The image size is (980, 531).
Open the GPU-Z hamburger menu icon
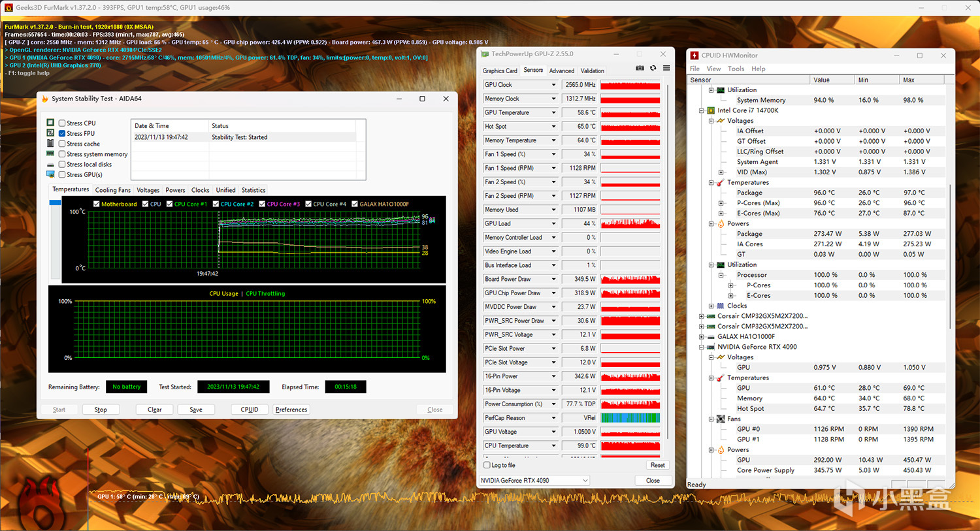coord(666,68)
